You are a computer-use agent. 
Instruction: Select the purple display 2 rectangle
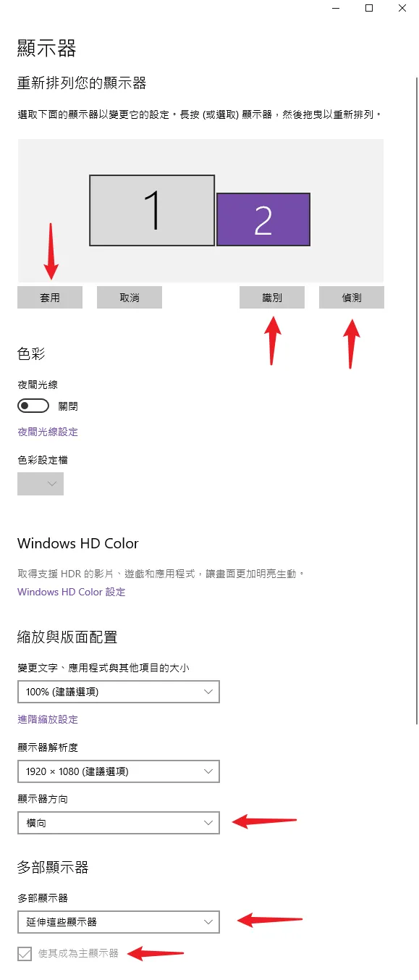point(263,219)
